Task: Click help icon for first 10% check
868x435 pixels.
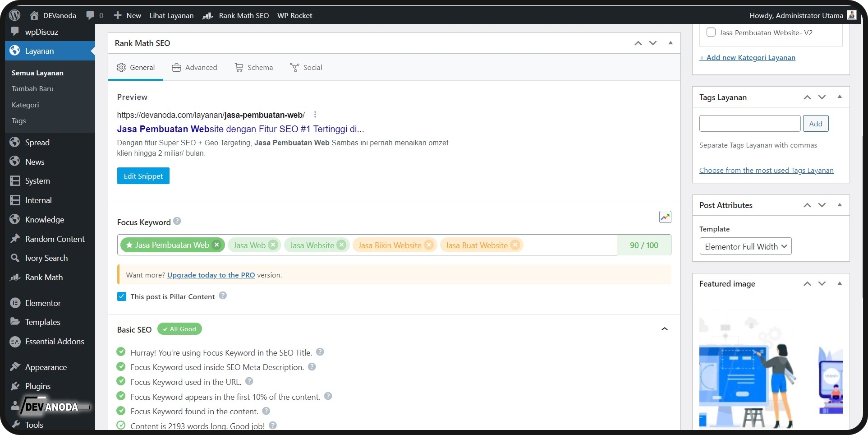Action: (328, 396)
